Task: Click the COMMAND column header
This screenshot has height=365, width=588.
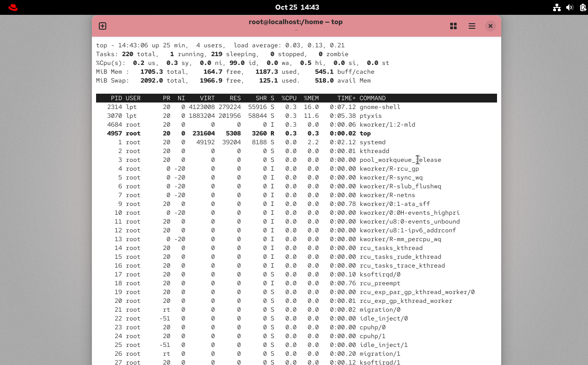Action: [x=372, y=98]
